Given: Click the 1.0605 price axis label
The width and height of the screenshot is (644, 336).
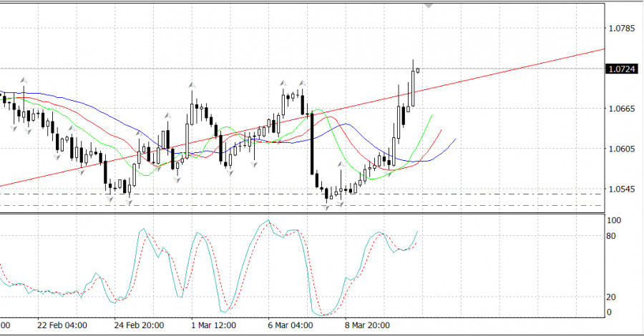Looking at the screenshot, I should [x=620, y=149].
